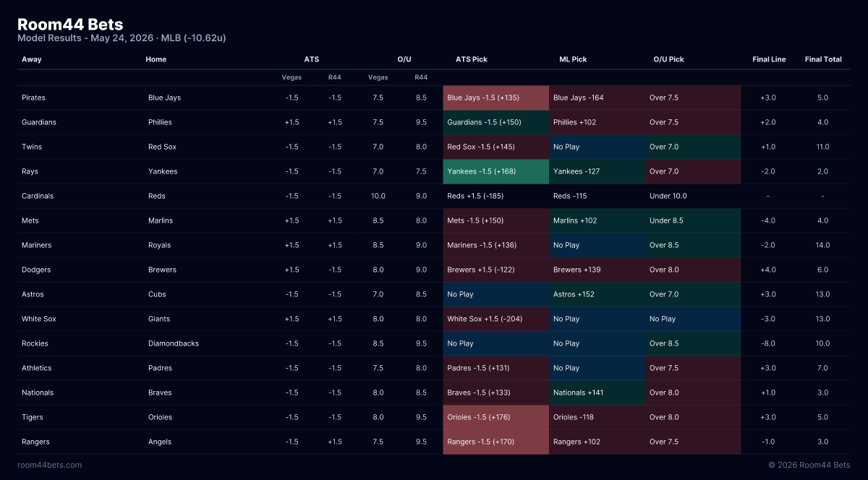This screenshot has height=480, width=868.
Task: Click the Rockies row -8.0 final line
Action: (x=768, y=343)
